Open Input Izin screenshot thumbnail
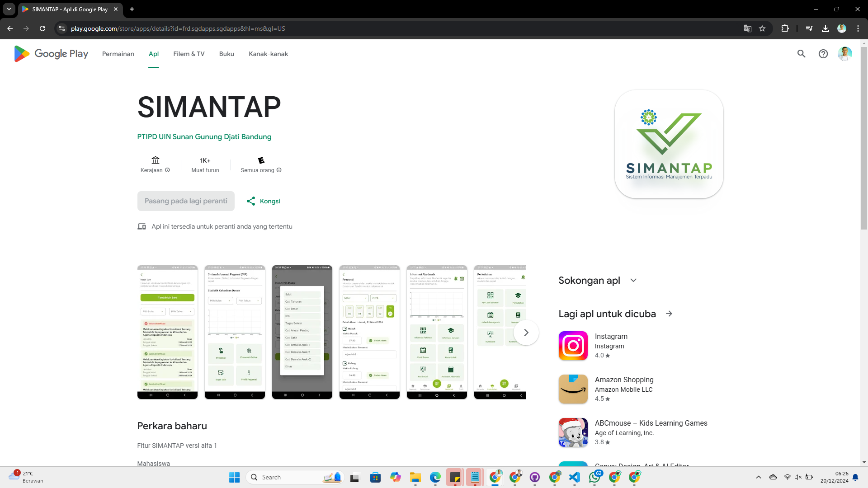Viewport: 868px width, 488px height. tap(167, 332)
